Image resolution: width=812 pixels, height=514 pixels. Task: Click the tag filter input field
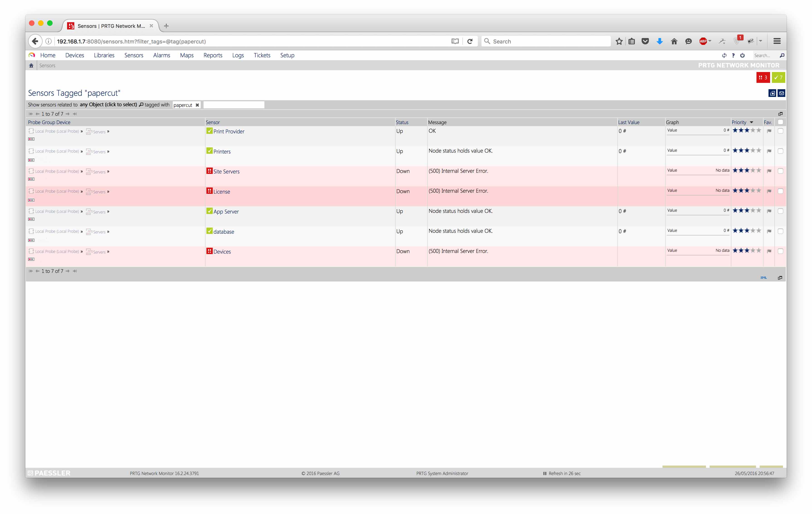[234, 105]
